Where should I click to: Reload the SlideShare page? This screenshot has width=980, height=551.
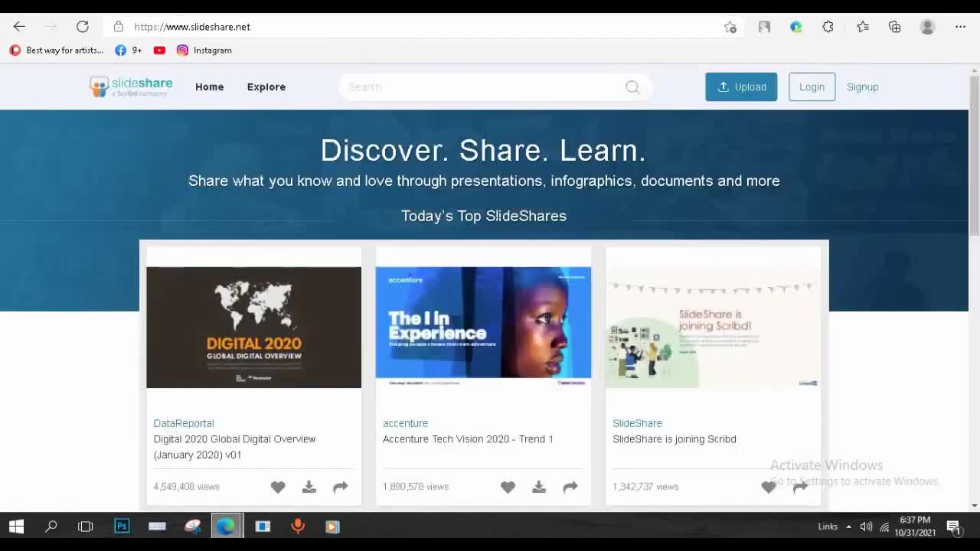83,27
